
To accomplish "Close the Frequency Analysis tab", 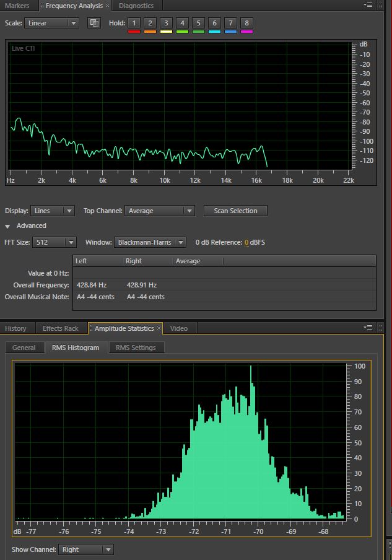I will [108, 6].
